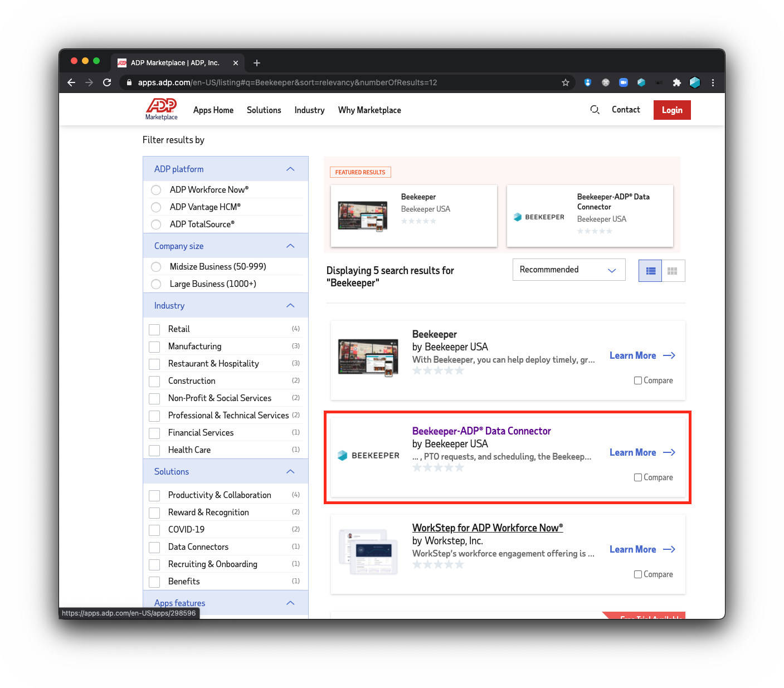784x688 pixels.
Task: Click the red Login button
Action: (x=672, y=110)
